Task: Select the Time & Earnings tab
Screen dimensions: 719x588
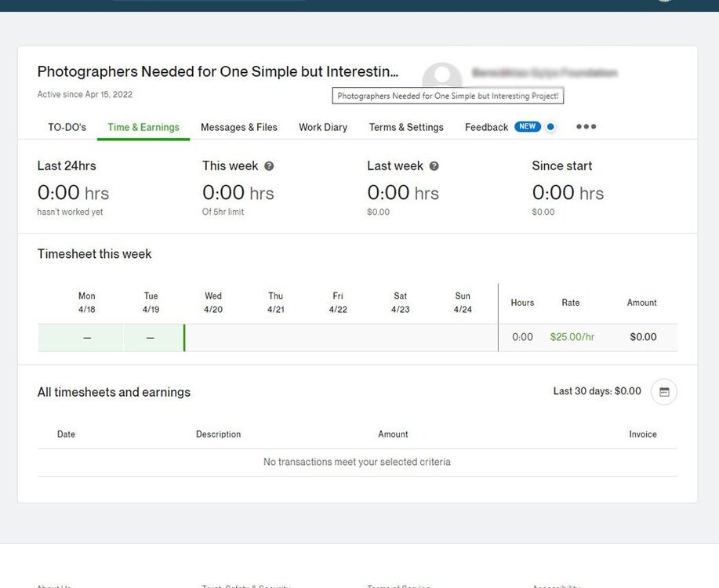Action: (x=143, y=127)
